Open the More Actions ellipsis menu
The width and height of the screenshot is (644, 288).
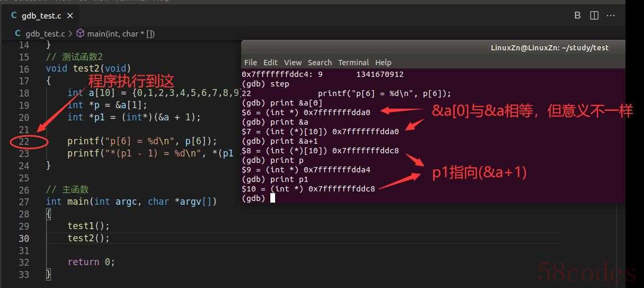[612, 15]
